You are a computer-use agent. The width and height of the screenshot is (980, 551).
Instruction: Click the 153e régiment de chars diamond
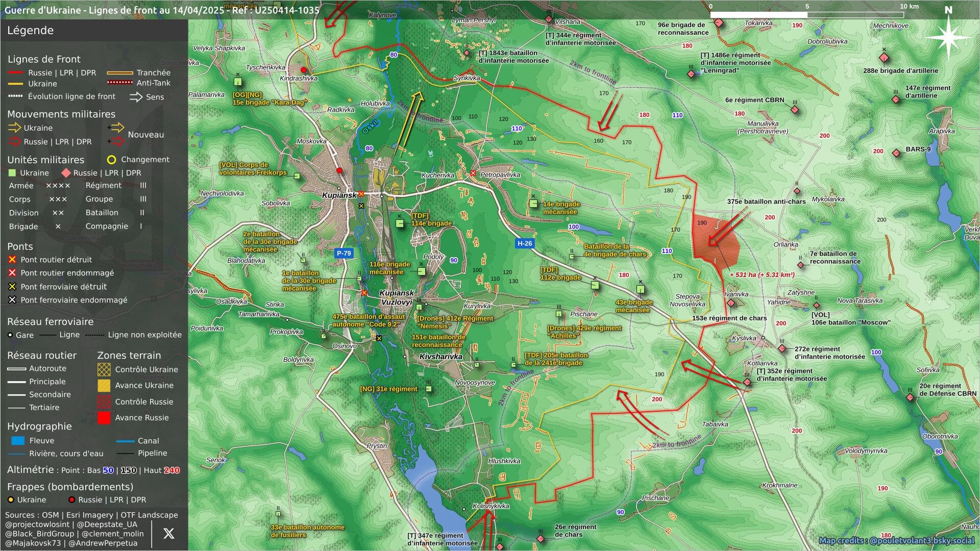click(731, 303)
